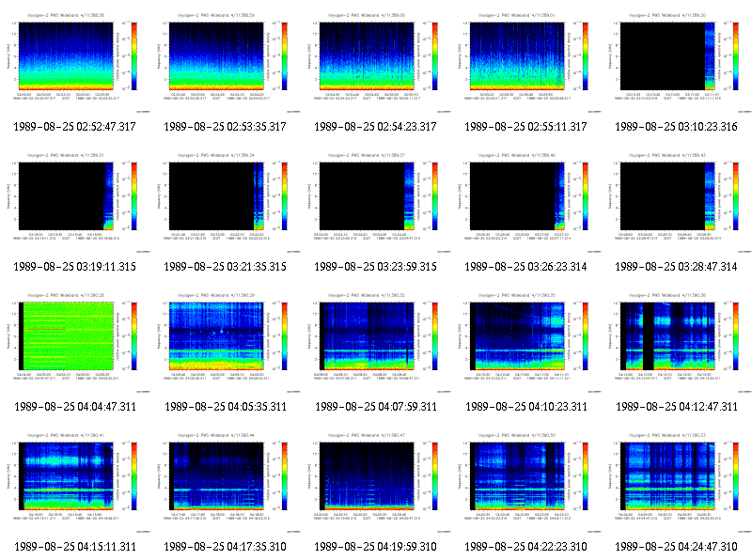Screen dimensions: 752x560
Task: Click the caption 1989-08-25 04:12:47.311
Action: point(677,407)
